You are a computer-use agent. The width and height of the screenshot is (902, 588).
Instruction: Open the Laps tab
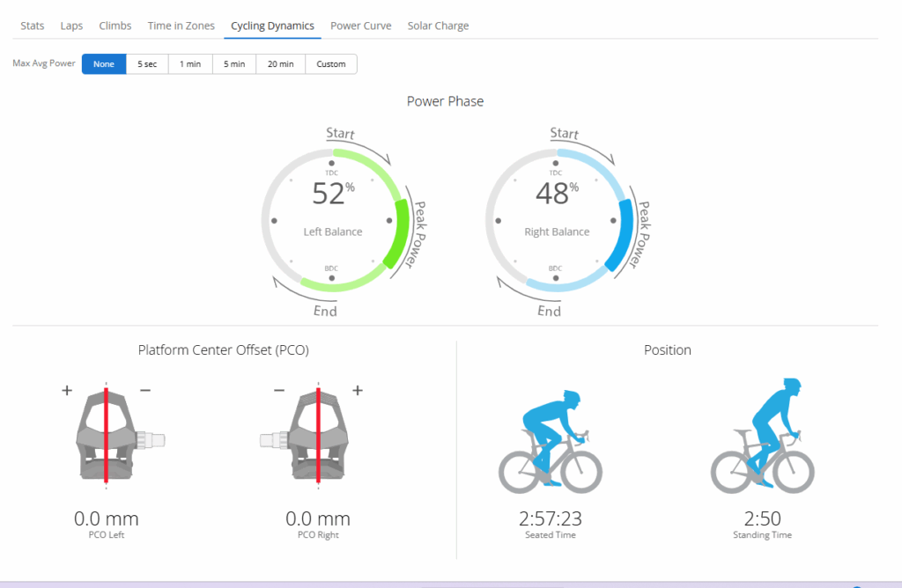71,26
